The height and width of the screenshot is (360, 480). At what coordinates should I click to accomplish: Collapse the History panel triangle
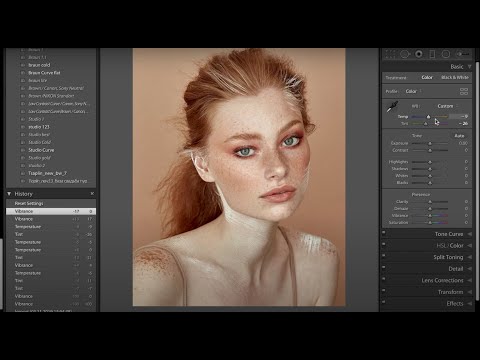click(x=9, y=193)
